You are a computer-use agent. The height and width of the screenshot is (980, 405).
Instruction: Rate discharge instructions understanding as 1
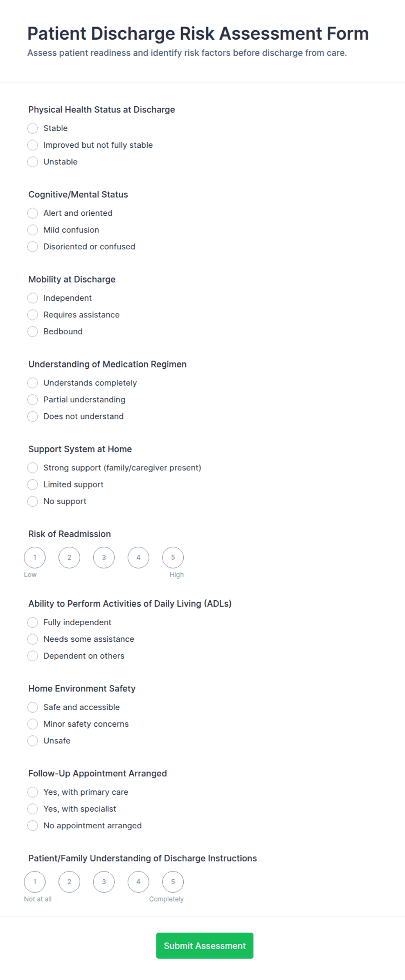point(35,881)
